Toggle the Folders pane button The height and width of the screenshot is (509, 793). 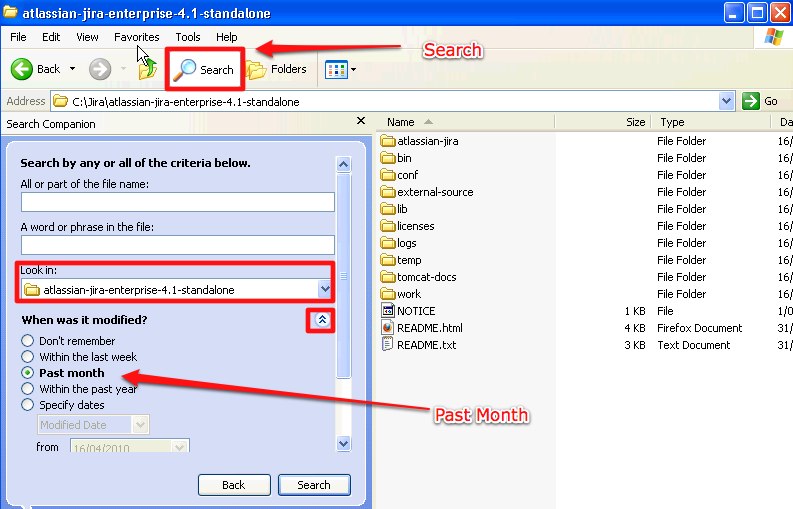(x=277, y=69)
